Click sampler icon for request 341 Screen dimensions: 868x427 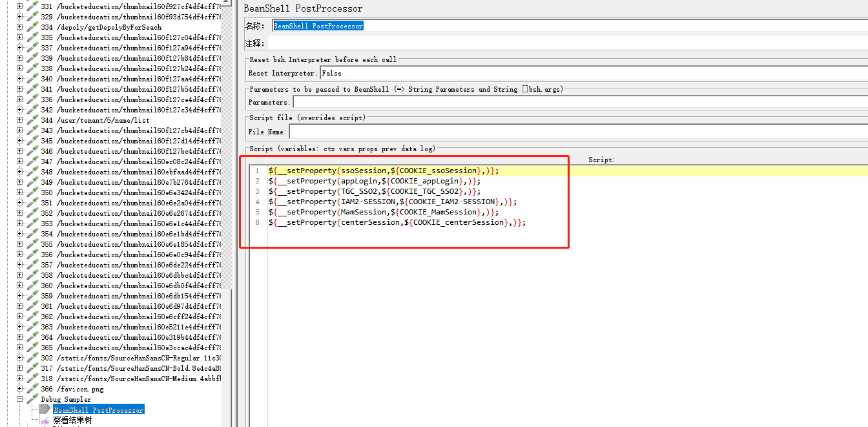click(x=32, y=89)
